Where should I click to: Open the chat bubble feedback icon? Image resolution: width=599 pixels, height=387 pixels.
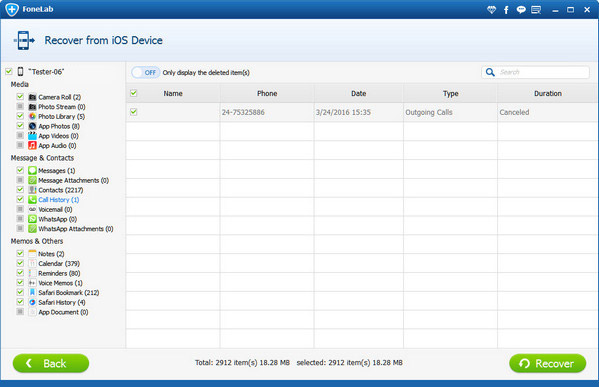pyautogui.click(x=521, y=10)
